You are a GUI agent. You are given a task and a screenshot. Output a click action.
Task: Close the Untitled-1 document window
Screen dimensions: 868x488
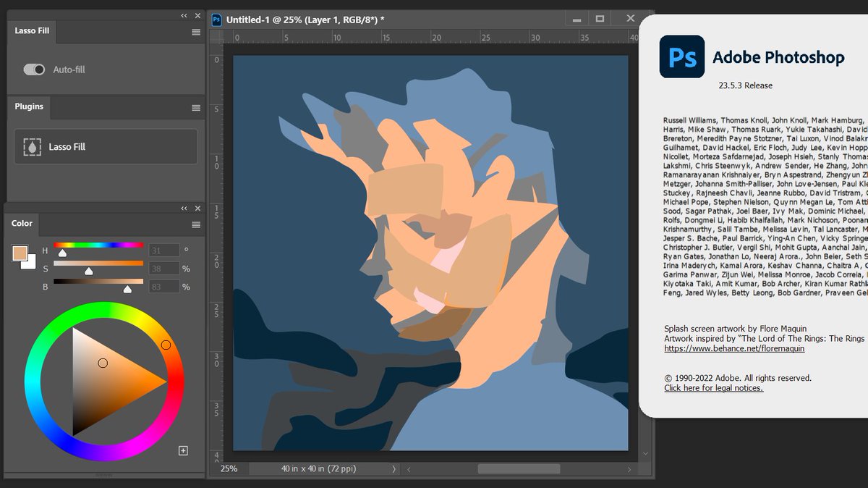[630, 19]
